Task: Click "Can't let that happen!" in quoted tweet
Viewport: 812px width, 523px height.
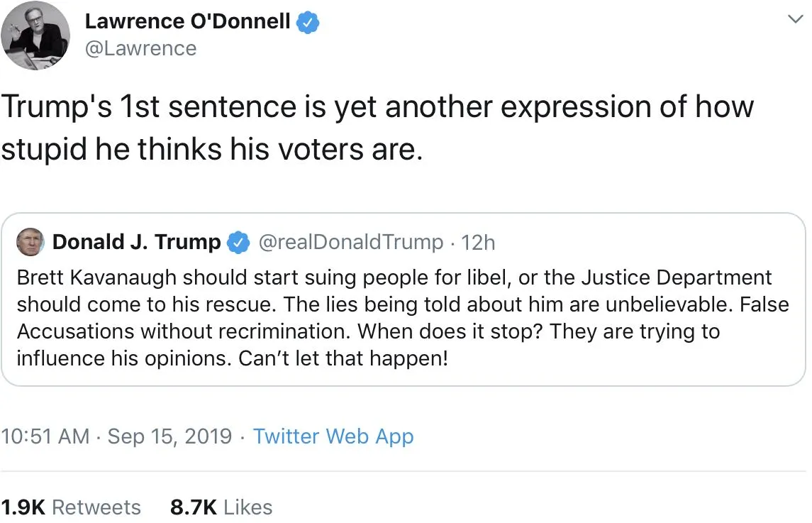Action: click(x=343, y=358)
